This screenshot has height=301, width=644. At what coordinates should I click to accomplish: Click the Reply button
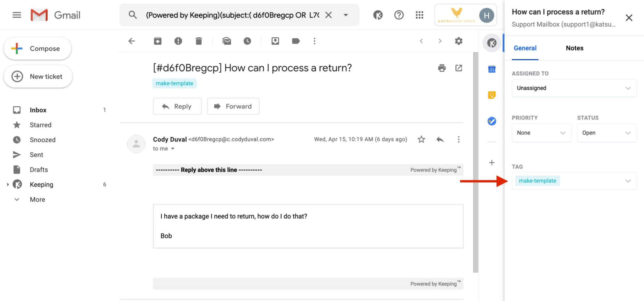pos(177,106)
